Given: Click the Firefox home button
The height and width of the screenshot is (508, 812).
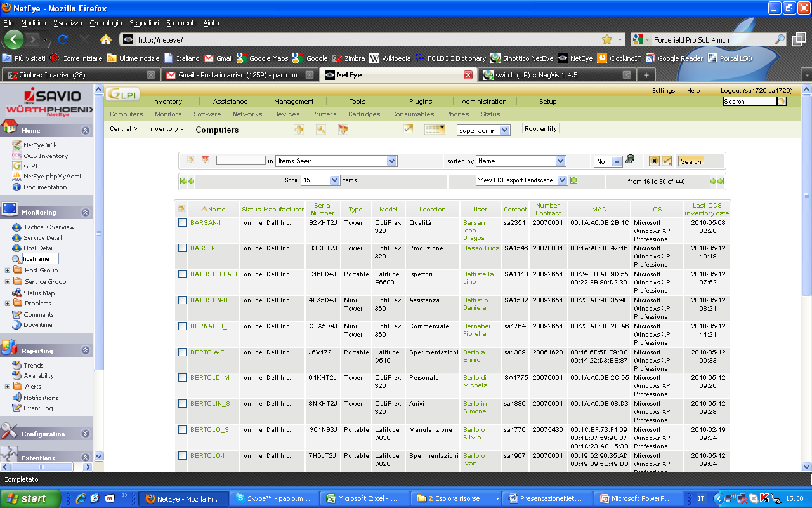Looking at the screenshot, I should pyautogui.click(x=106, y=39).
